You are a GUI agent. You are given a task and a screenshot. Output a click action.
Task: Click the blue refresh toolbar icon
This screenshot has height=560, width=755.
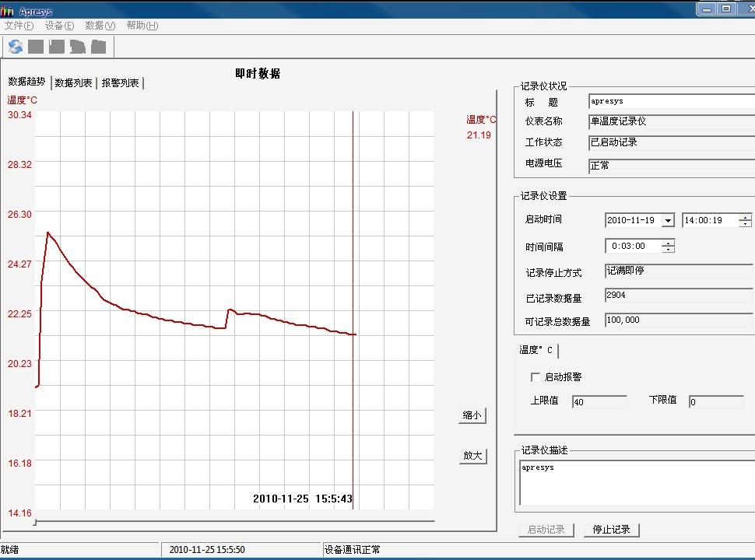pyautogui.click(x=16, y=47)
